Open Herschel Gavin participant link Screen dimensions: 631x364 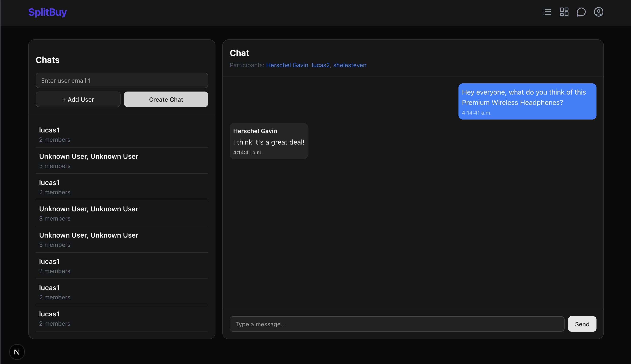[x=287, y=65]
